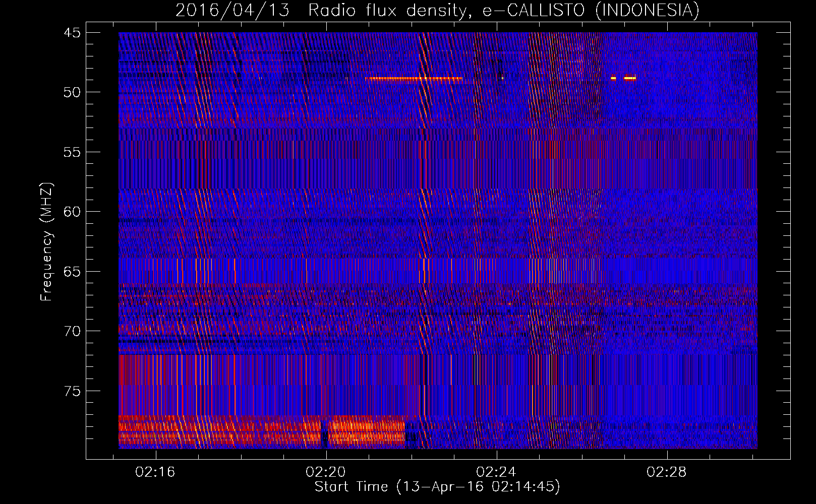Click the 45 frequency tick label
Viewport: 816px width, 504px height.
click(x=72, y=33)
